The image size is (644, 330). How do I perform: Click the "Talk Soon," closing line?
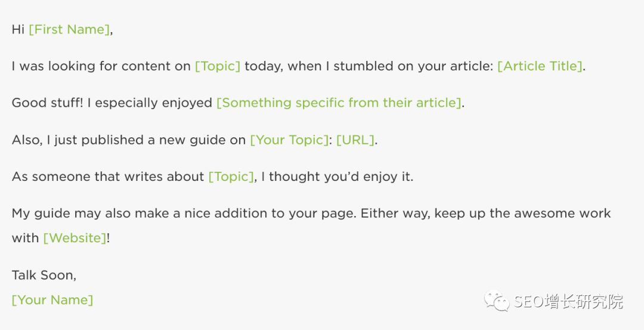click(x=44, y=275)
